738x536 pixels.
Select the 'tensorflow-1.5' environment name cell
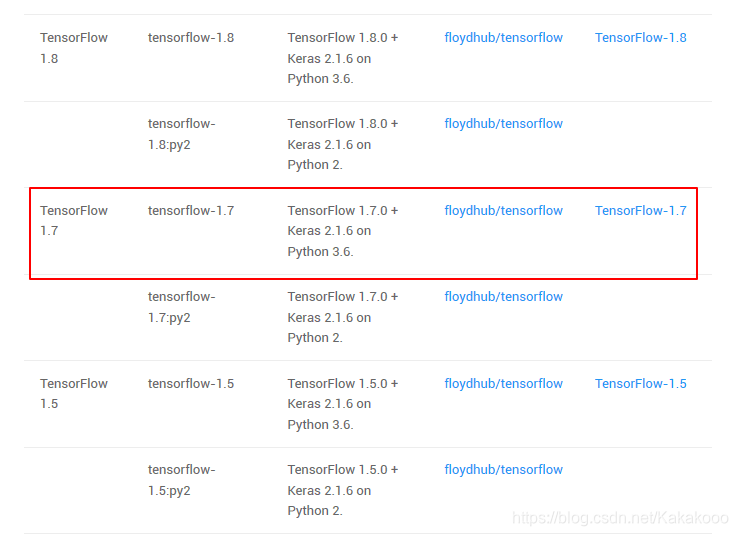191,384
